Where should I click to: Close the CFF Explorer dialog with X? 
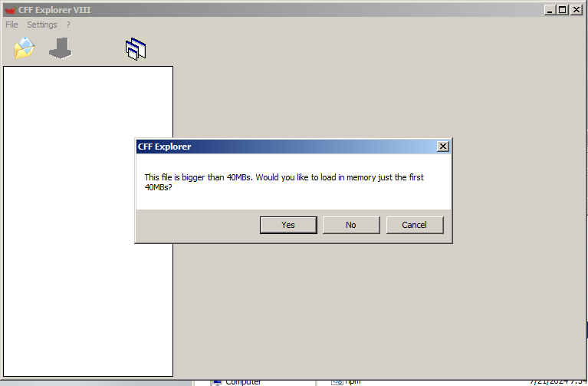443,147
